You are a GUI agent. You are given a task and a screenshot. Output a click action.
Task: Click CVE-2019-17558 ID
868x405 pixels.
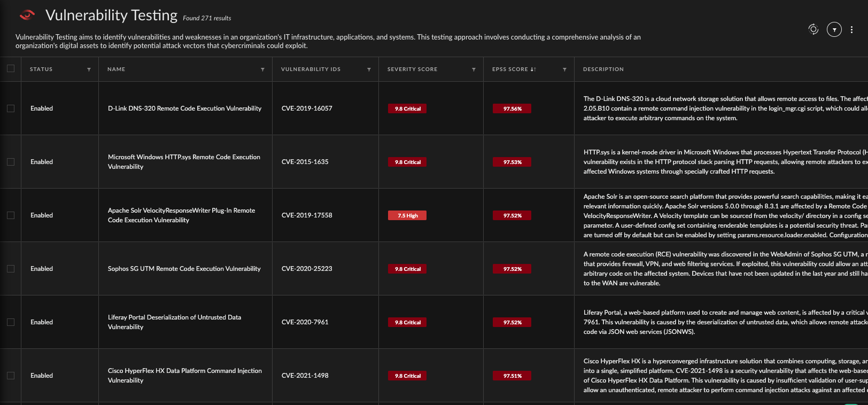[307, 215]
